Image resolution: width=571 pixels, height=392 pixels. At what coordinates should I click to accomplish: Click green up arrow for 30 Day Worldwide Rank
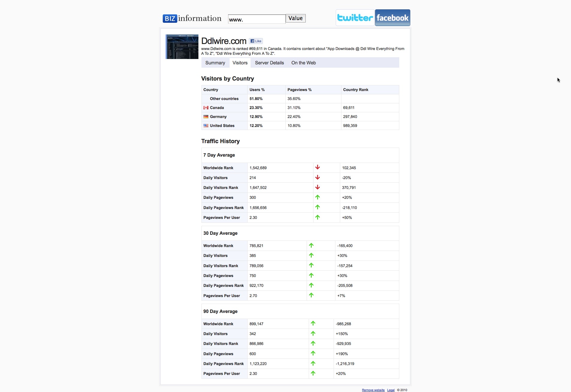coord(311,246)
